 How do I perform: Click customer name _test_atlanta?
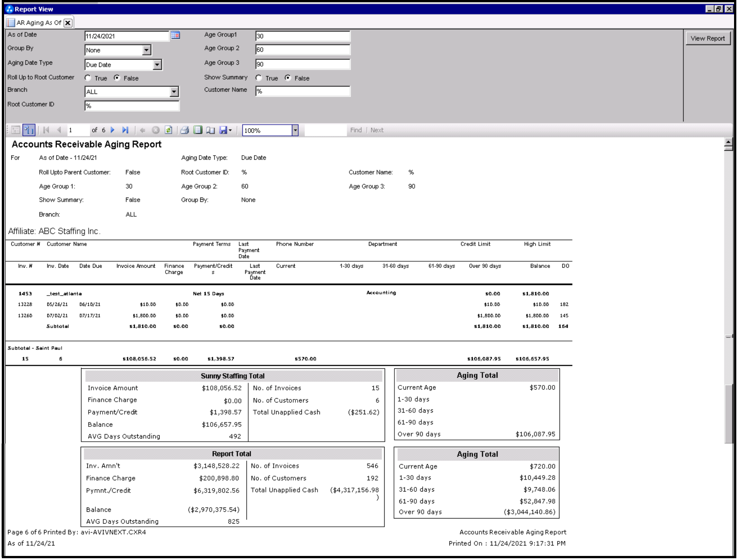point(64,294)
